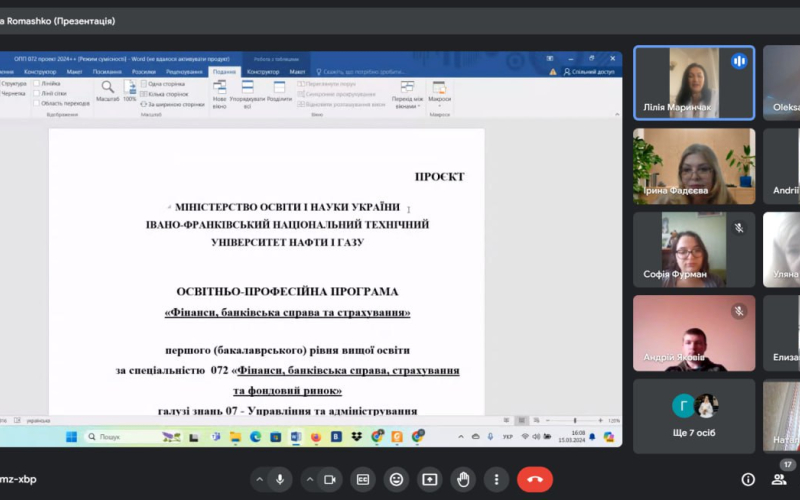Open the Рецензування ribbon tab
Image resolution: width=800 pixels, height=500 pixels.
[184, 72]
